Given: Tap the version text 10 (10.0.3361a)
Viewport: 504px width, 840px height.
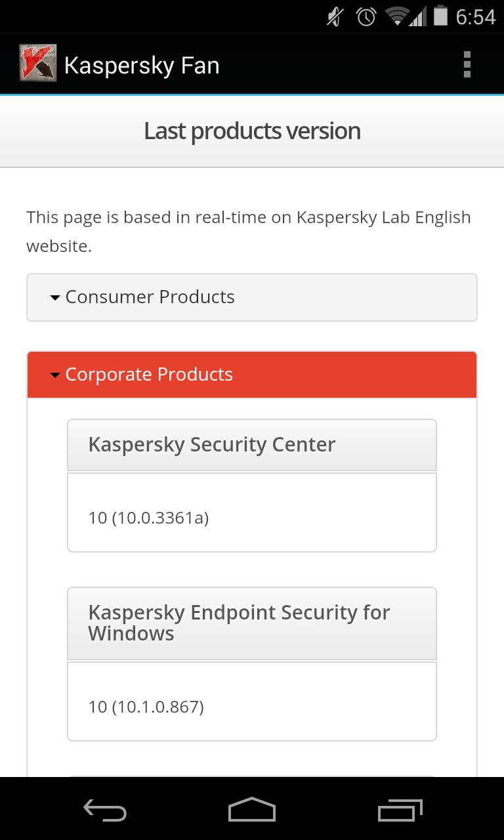Looking at the screenshot, I should 148,518.
